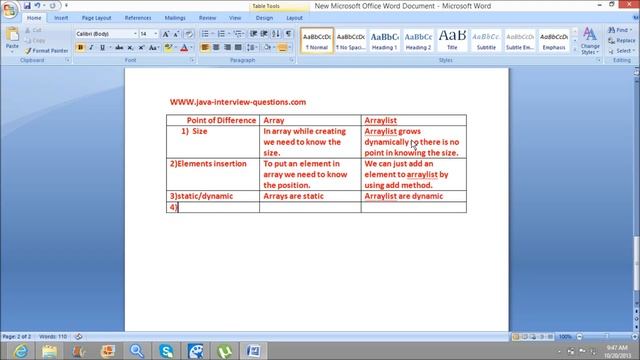Click the zoom slider in status bar

[607, 337]
